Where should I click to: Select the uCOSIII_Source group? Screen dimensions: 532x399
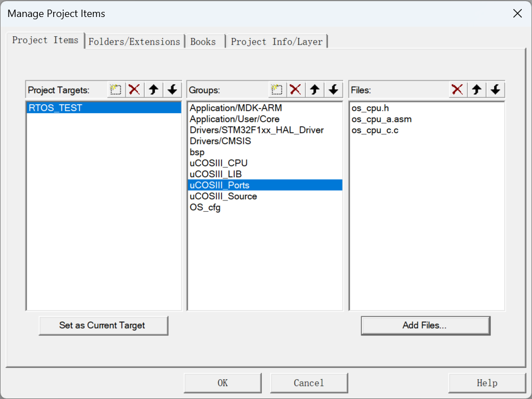[265, 196]
